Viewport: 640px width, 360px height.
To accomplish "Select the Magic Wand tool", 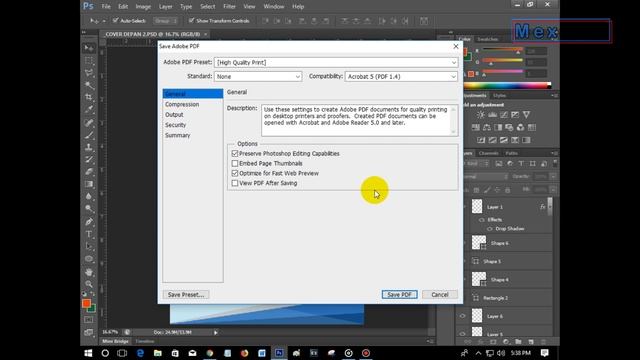I will click(x=89, y=85).
